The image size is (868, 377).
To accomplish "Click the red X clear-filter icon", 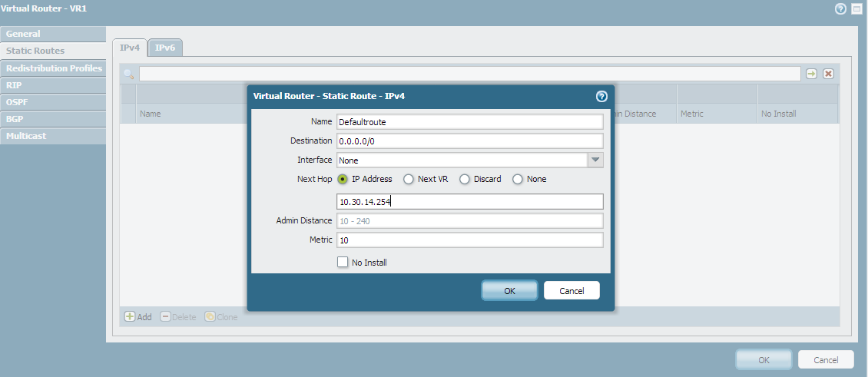I will [828, 74].
